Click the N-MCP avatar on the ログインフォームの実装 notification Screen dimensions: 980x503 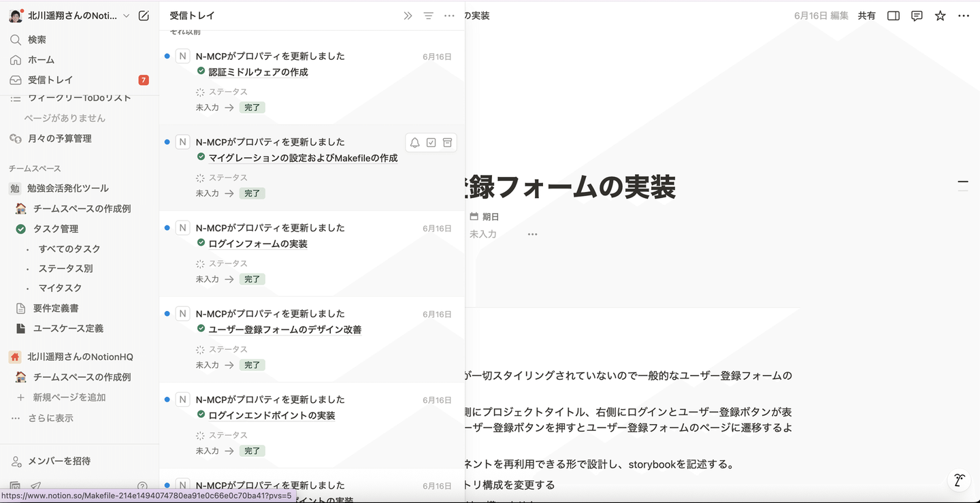(x=182, y=228)
